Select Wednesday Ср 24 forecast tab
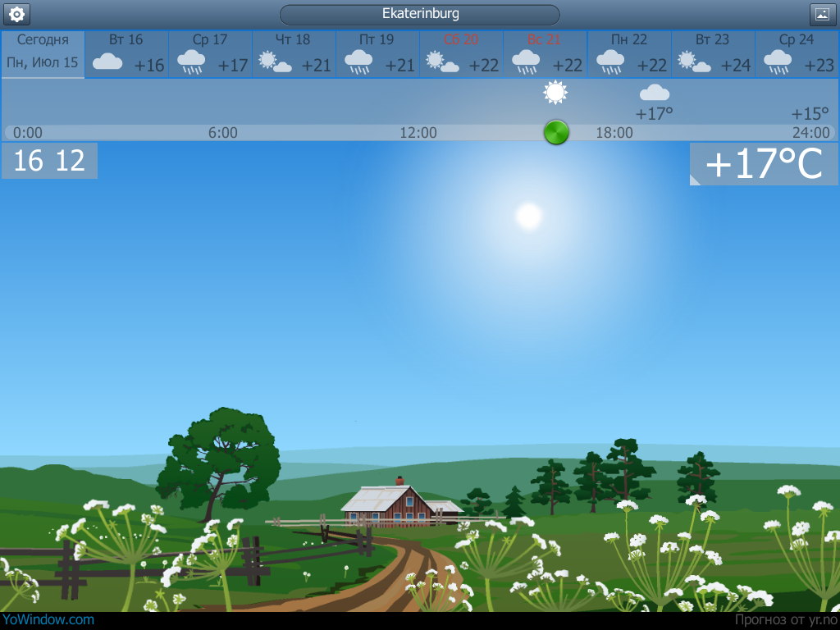840x630 pixels. click(797, 54)
